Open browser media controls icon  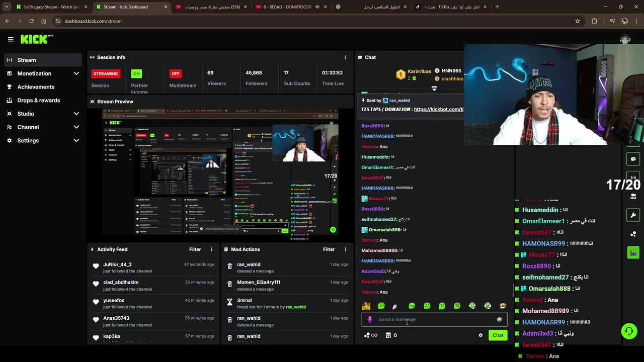pyautogui.click(x=612, y=21)
